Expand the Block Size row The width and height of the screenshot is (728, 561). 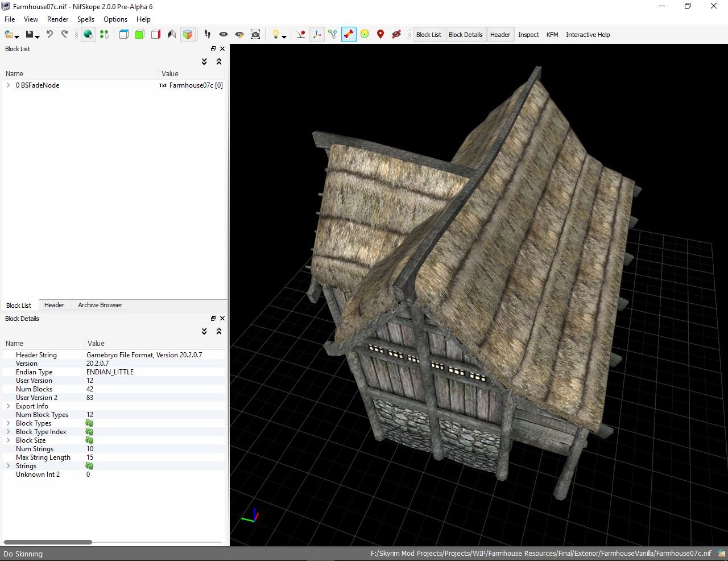[9, 440]
